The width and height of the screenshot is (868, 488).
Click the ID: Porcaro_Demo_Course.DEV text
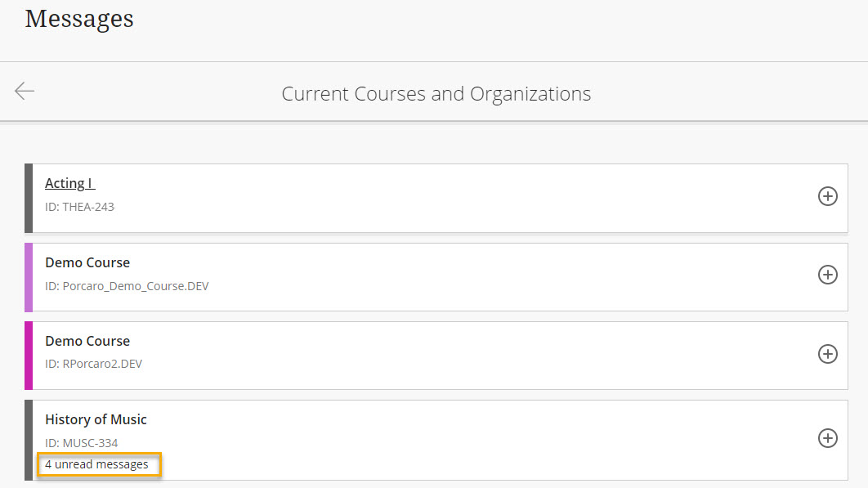click(x=127, y=286)
